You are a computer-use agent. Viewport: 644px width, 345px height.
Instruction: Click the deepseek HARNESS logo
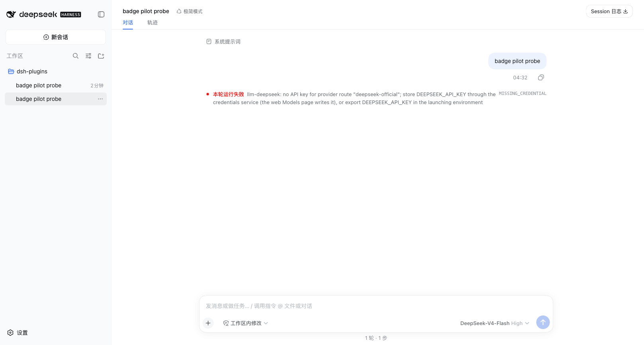pyautogui.click(x=44, y=14)
